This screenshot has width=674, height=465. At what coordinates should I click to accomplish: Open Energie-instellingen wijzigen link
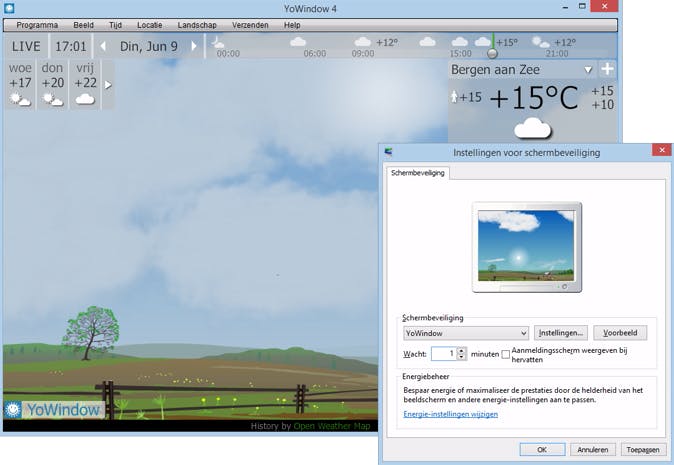[x=450, y=414]
